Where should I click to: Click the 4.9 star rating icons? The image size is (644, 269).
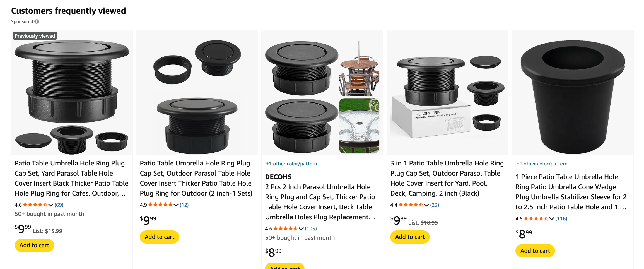click(160, 205)
